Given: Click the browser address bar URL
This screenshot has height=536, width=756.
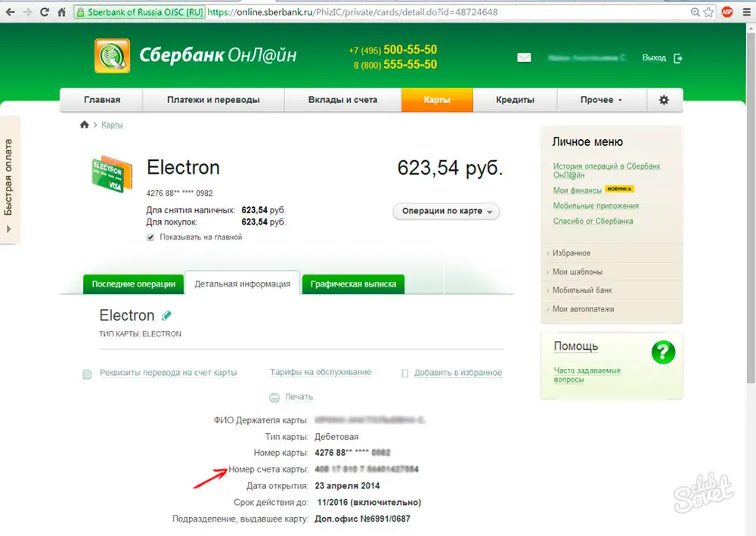Looking at the screenshot, I should pos(352,12).
